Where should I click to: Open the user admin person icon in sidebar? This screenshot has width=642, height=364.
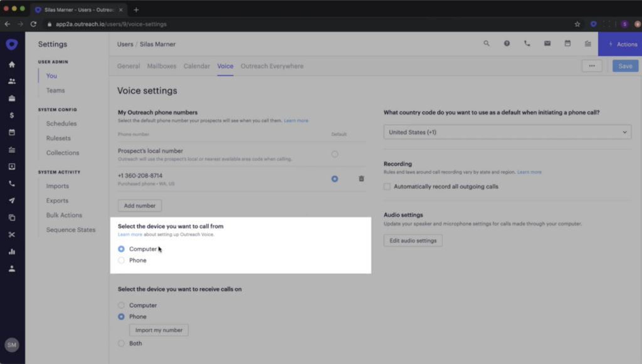point(12,269)
